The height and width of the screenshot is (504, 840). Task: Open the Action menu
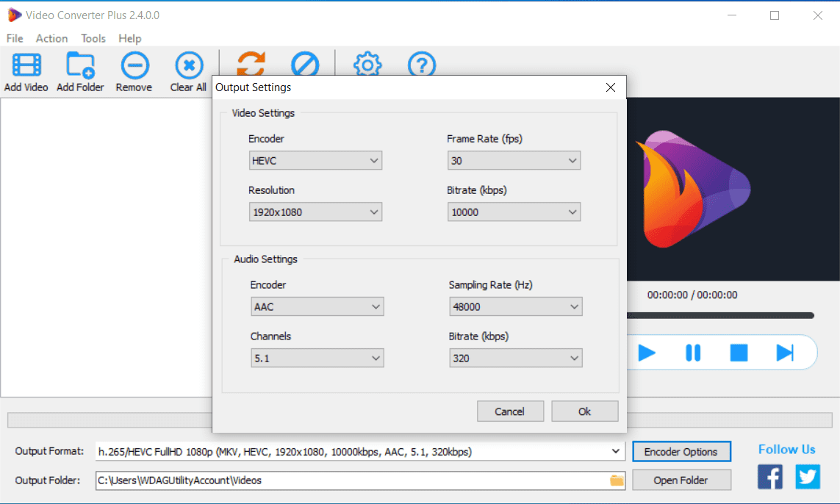[x=52, y=38]
